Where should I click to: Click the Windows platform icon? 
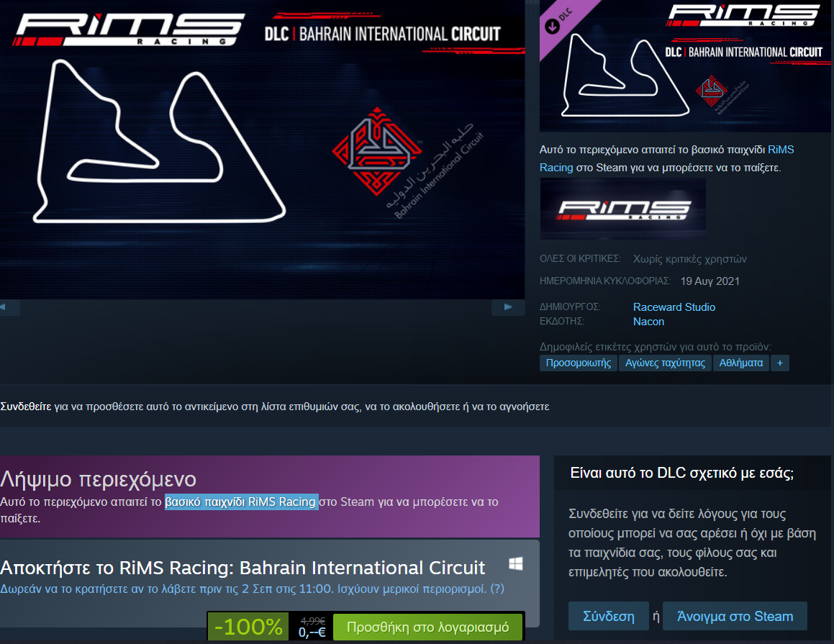[x=515, y=563]
